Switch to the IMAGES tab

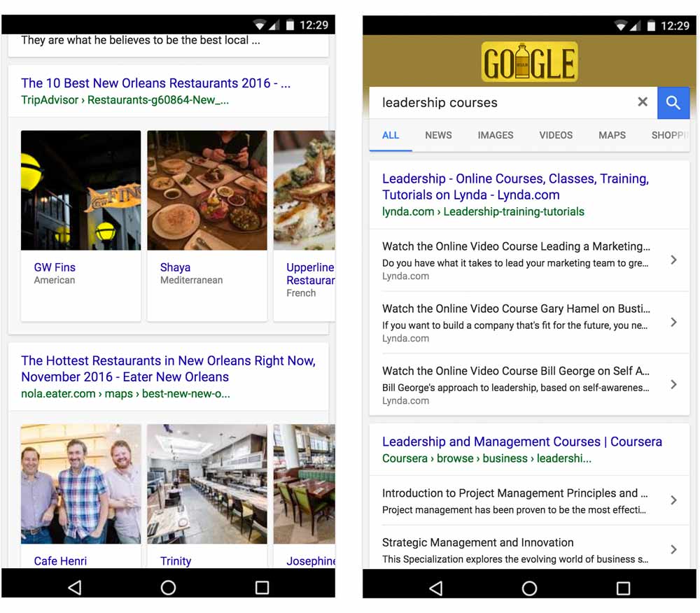[x=496, y=135]
